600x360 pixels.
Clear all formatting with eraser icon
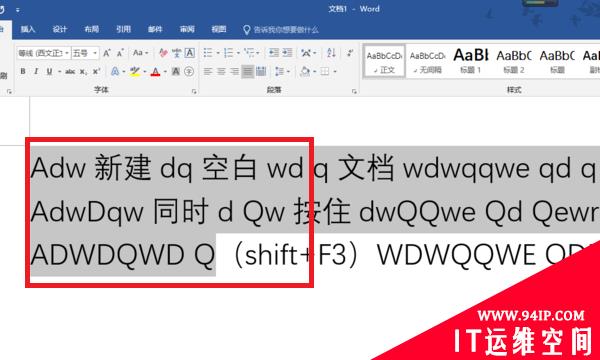163,53
